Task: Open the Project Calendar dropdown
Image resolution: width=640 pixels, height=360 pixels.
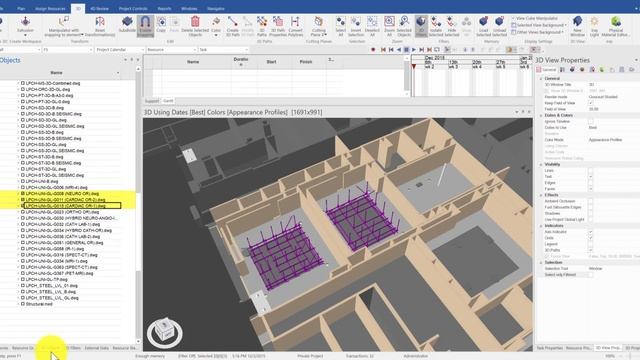Action: (x=119, y=49)
